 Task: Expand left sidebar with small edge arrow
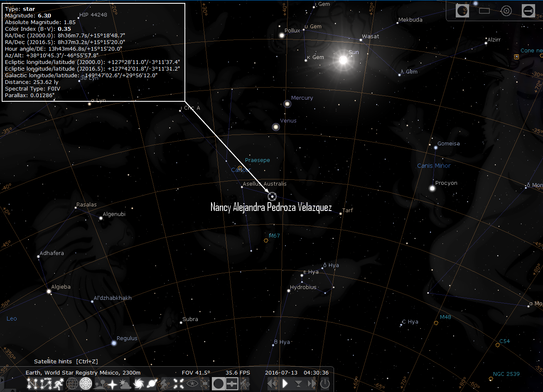point(2,381)
